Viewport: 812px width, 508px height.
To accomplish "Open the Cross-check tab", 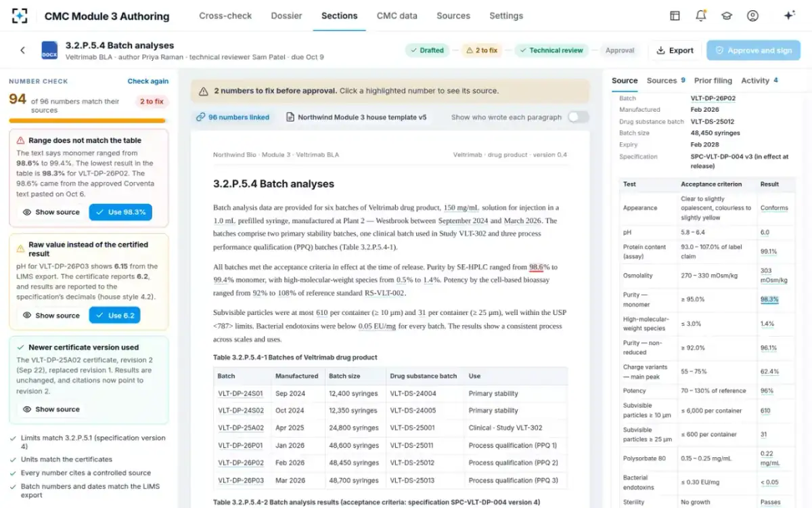I will 225,16.
